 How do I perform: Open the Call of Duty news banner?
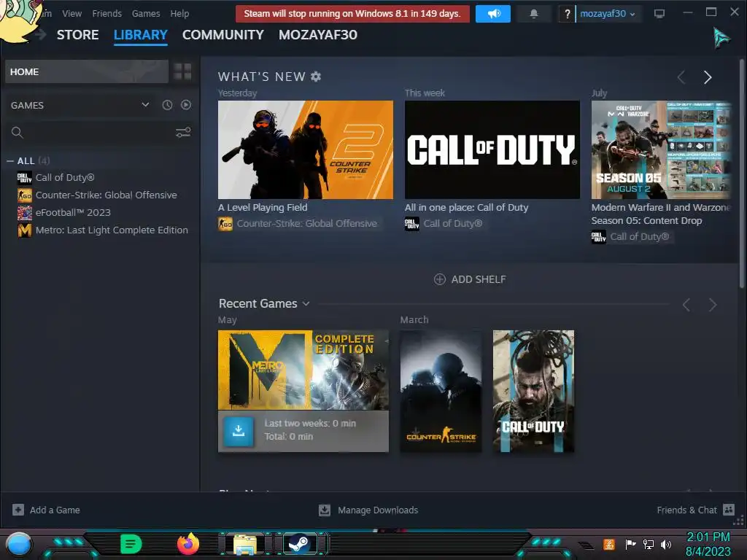492,149
